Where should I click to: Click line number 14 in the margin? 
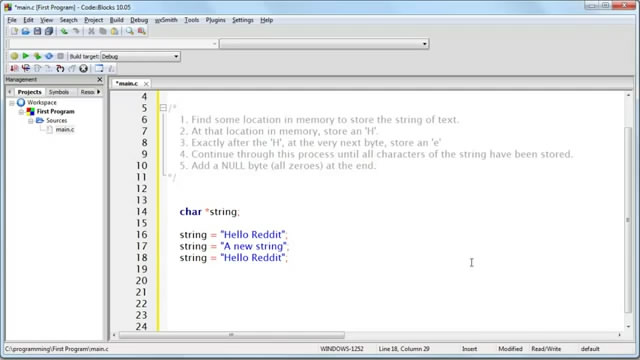point(142,211)
